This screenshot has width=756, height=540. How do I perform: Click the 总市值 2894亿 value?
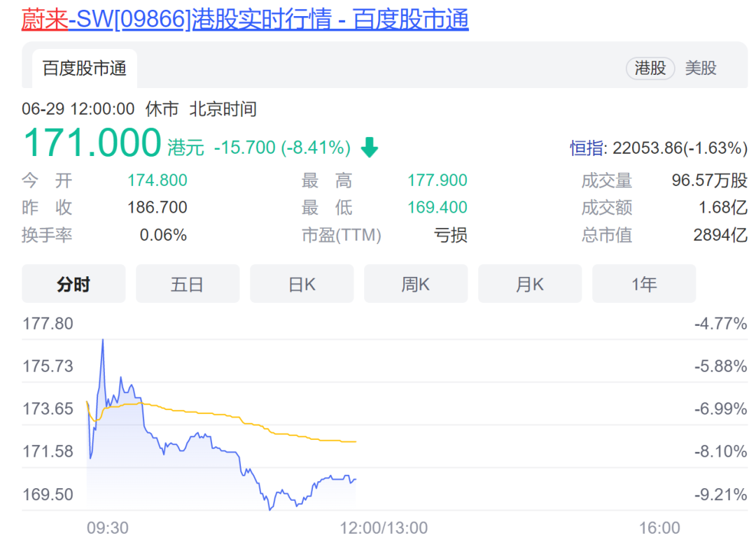pos(720,235)
